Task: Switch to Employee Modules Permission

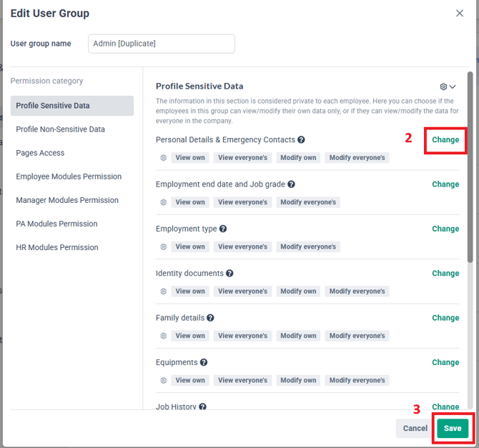Action: click(x=69, y=176)
